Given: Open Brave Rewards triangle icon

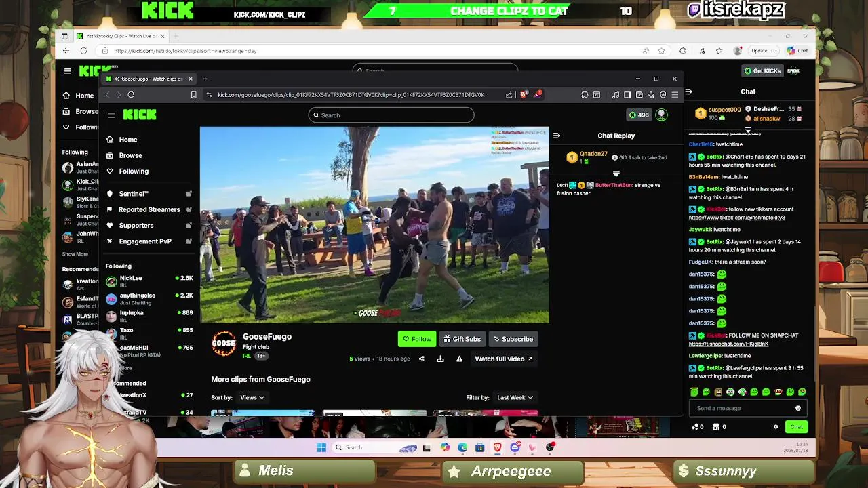Looking at the screenshot, I should pyautogui.click(x=537, y=94).
